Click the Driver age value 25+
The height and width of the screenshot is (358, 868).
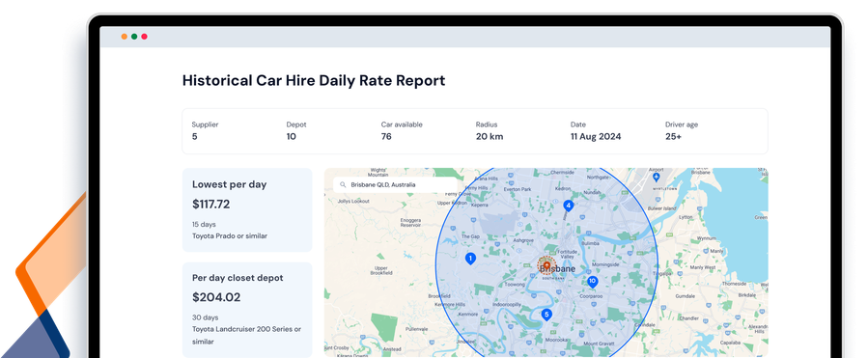[x=673, y=137]
